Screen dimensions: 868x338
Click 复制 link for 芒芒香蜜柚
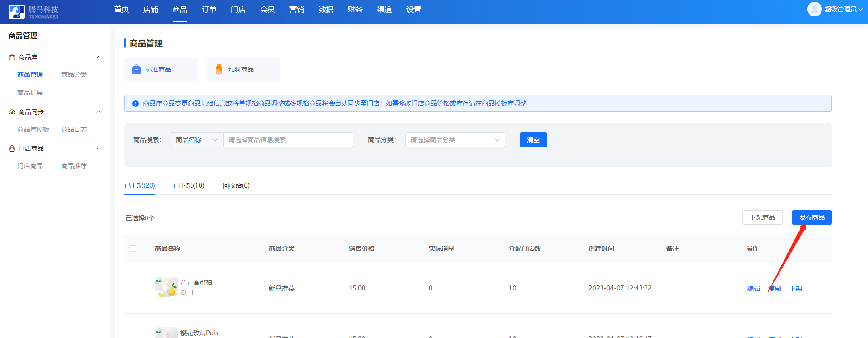tap(775, 289)
